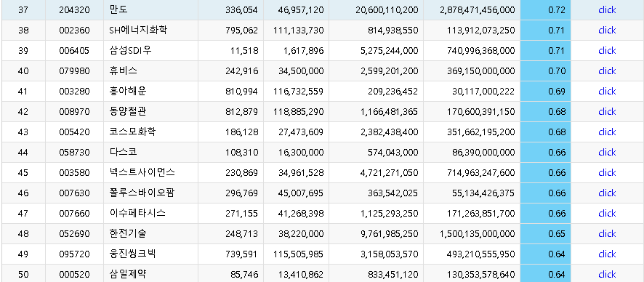
Task: Select stock code 003580
Action: pos(74,173)
